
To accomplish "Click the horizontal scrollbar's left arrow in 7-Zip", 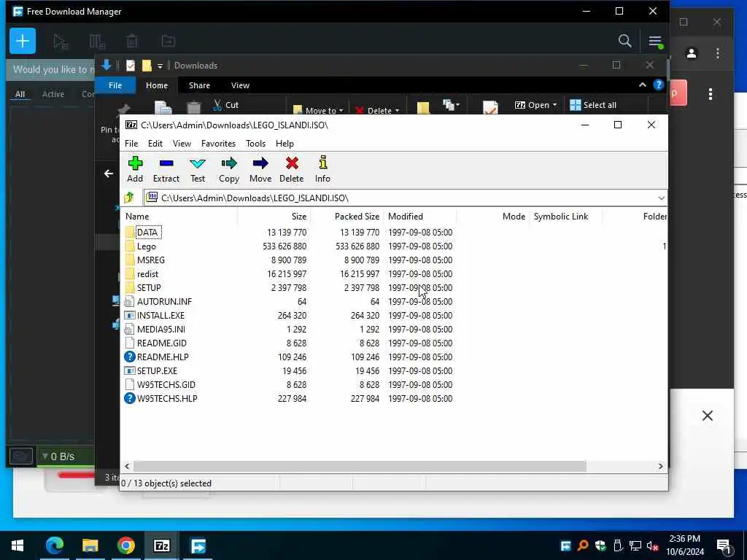I will (x=127, y=466).
